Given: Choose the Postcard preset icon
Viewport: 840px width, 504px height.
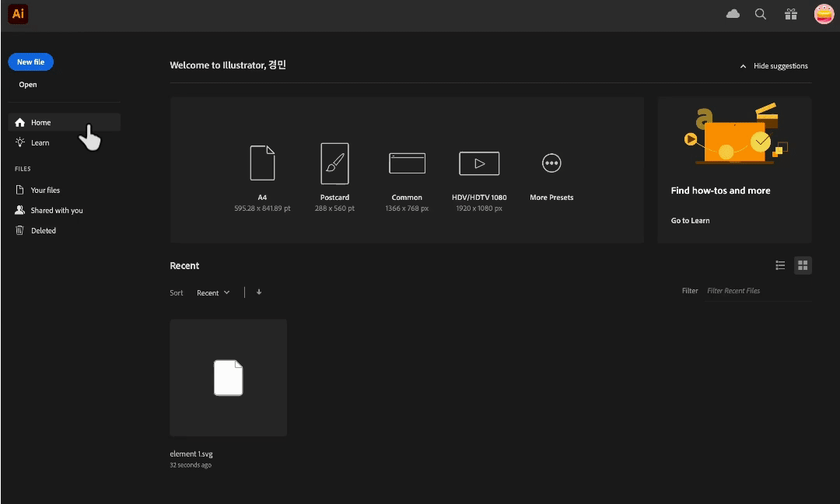Looking at the screenshot, I should coord(334,163).
